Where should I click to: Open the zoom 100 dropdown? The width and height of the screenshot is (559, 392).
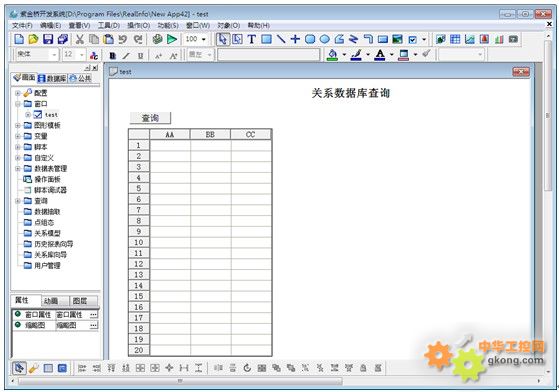tap(196, 39)
